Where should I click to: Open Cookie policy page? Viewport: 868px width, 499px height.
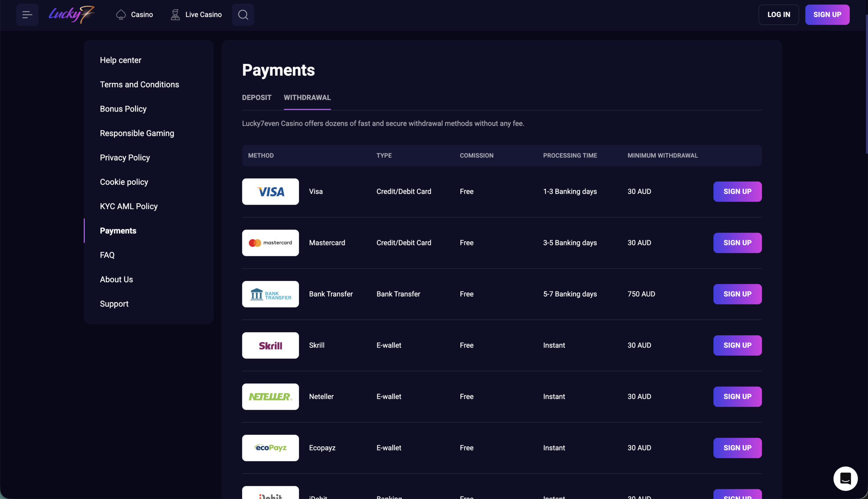(x=124, y=182)
